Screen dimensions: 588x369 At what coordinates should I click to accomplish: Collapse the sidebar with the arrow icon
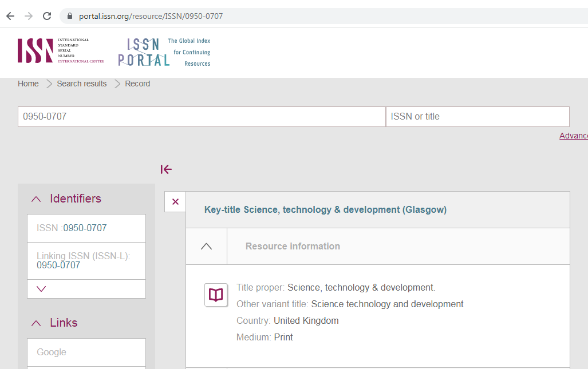[167, 169]
